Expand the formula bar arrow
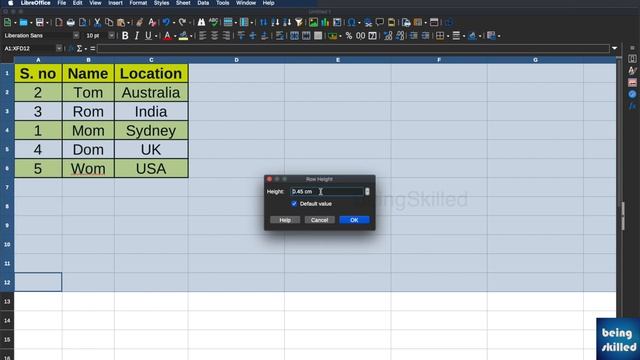 (614, 49)
